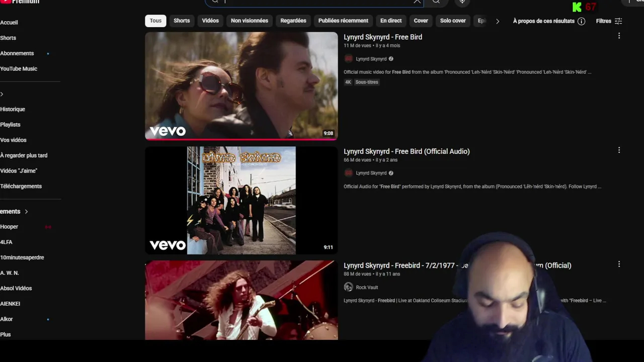Open the 4LFA subscription channel

pos(6,242)
